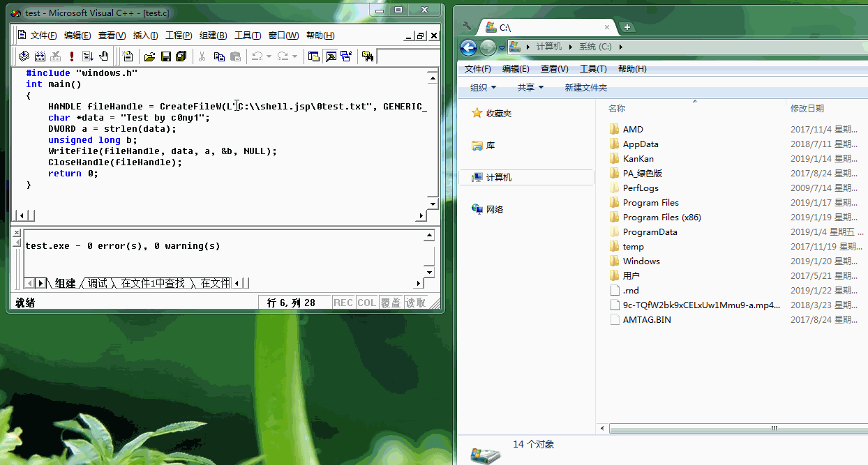
Task: Click the Save All icon
Action: click(181, 56)
